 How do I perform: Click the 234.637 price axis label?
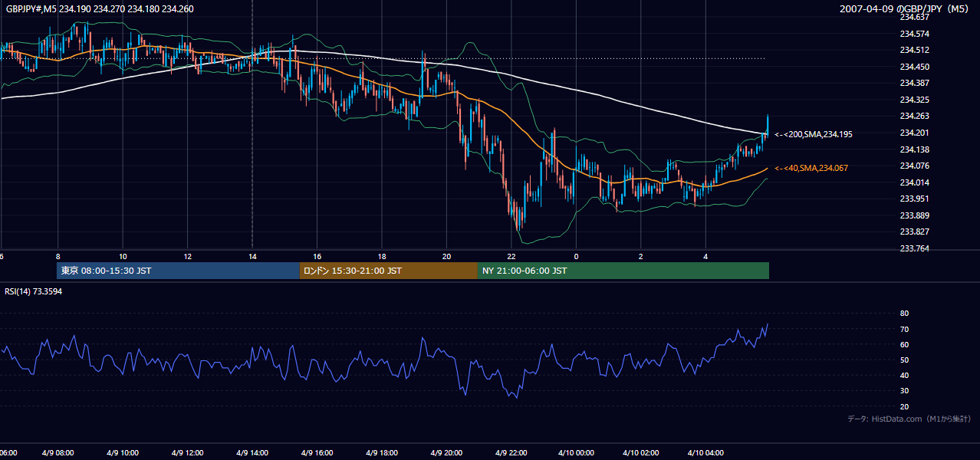click(914, 17)
